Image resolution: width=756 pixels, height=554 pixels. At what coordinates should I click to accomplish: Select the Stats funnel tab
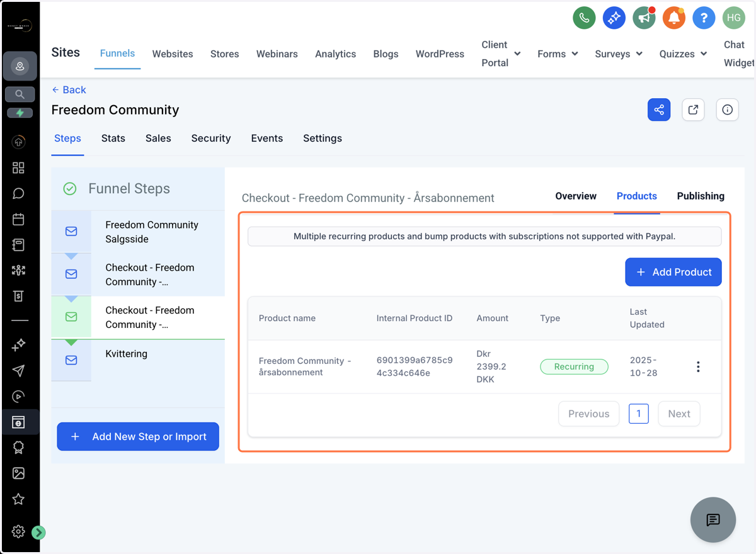pos(113,138)
